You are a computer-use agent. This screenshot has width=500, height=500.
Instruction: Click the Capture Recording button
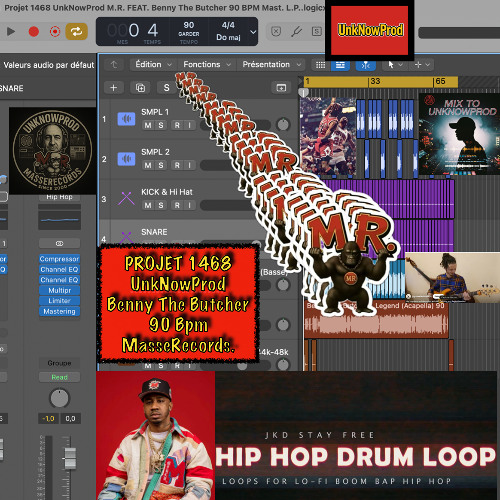pyautogui.click(x=55, y=32)
